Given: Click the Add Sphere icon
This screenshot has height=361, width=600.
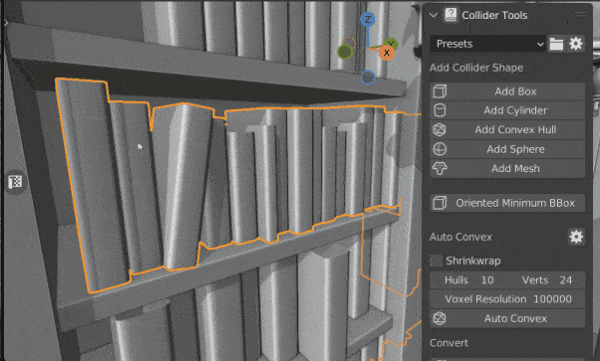Looking at the screenshot, I should tap(440, 149).
